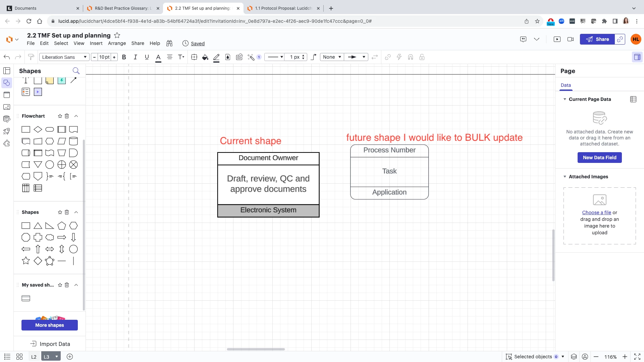Open the text color picker
The width and height of the screenshot is (644, 362).
click(x=158, y=57)
